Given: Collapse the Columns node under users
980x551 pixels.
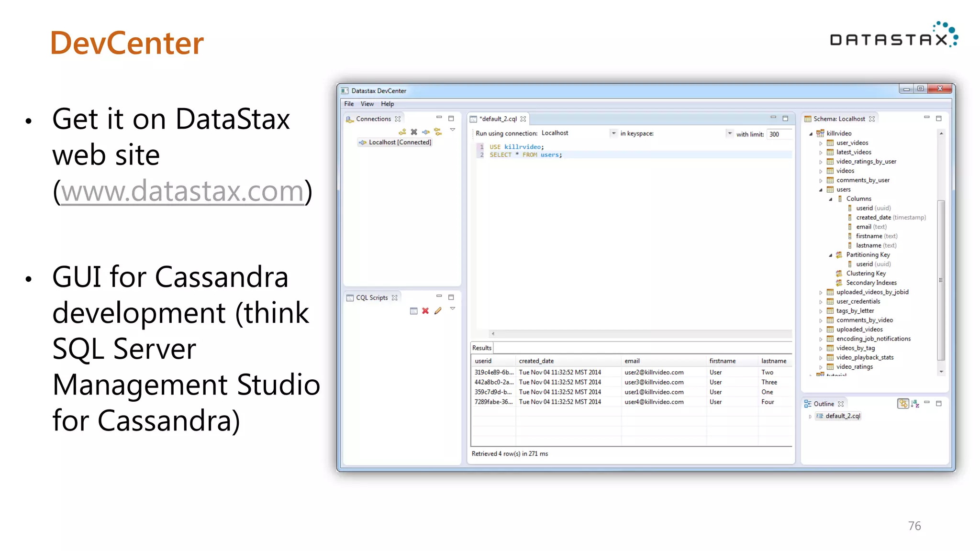Looking at the screenshot, I should coord(831,199).
